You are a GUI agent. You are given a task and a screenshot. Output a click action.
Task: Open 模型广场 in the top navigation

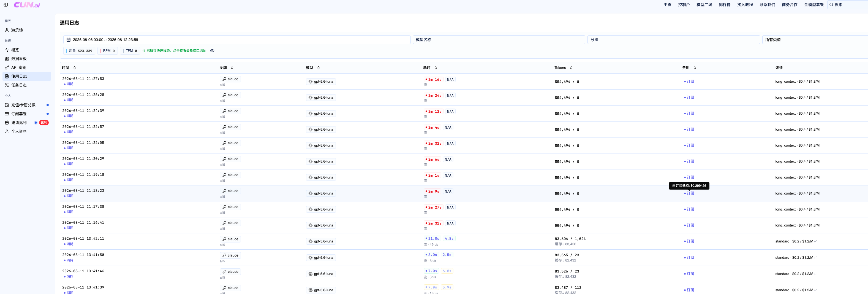(x=704, y=5)
